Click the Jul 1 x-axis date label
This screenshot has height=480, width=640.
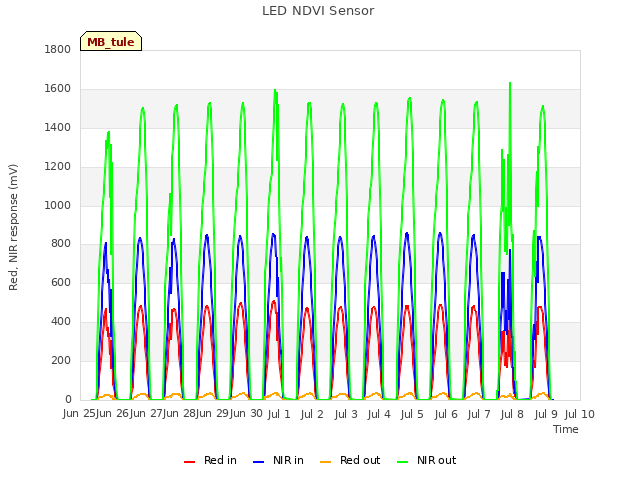coord(279,414)
